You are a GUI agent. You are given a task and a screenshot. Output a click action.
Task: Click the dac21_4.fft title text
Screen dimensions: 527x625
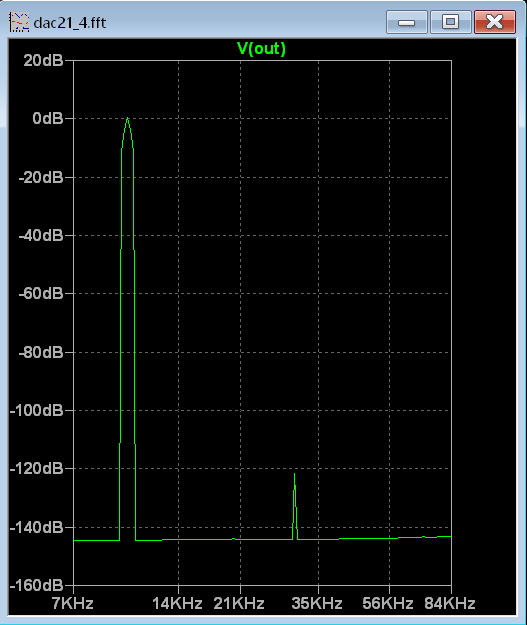pyautogui.click(x=70, y=23)
